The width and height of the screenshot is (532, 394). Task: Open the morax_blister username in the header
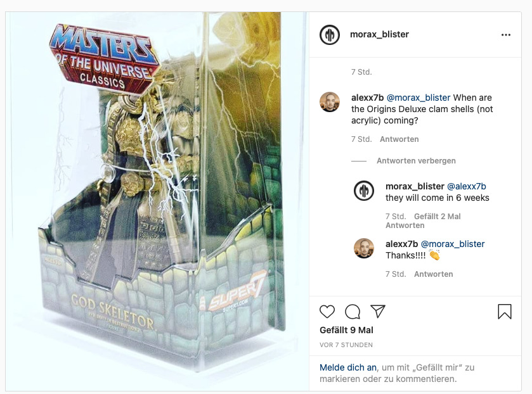pyautogui.click(x=379, y=34)
